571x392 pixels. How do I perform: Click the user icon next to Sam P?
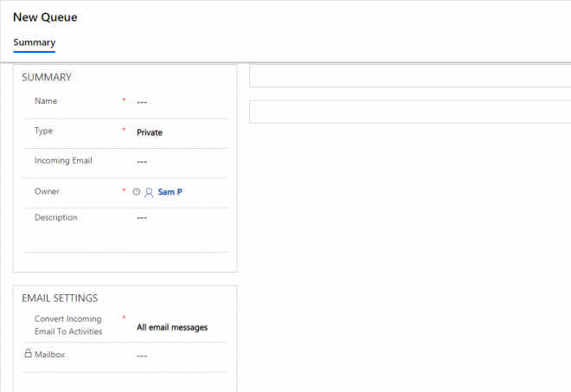[x=149, y=192]
